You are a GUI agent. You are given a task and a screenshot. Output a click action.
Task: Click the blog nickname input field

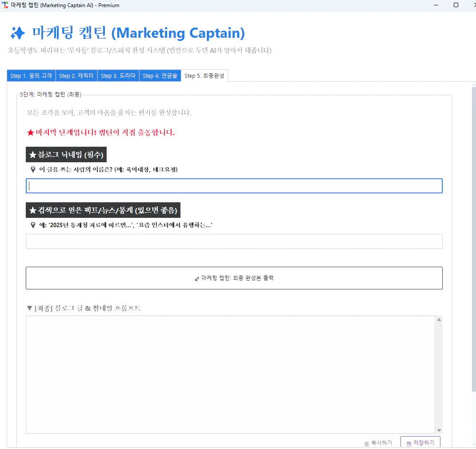234,185
